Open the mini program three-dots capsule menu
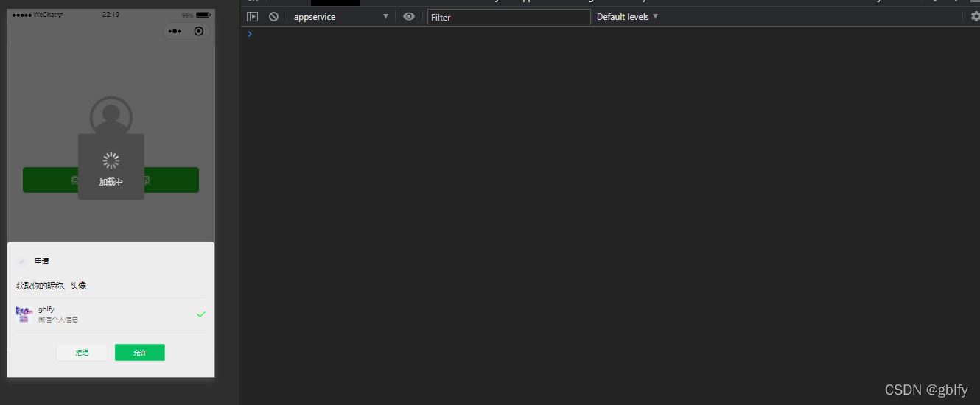 point(175,31)
